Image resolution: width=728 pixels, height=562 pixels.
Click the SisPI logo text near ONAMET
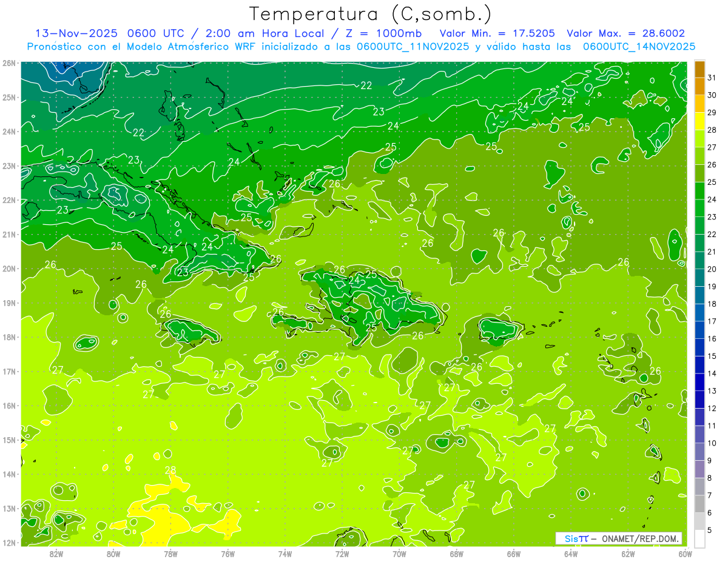tap(576, 538)
